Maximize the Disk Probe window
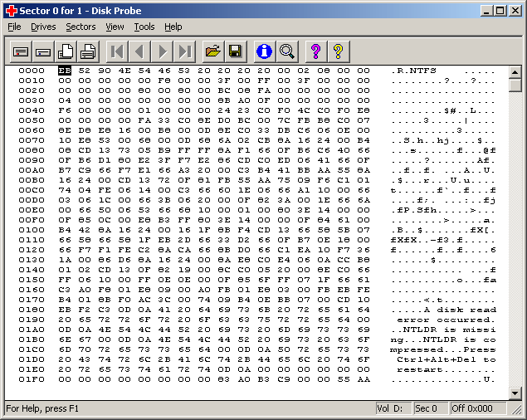The width and height of the screenshot is (527, 420). pos(500,11)
